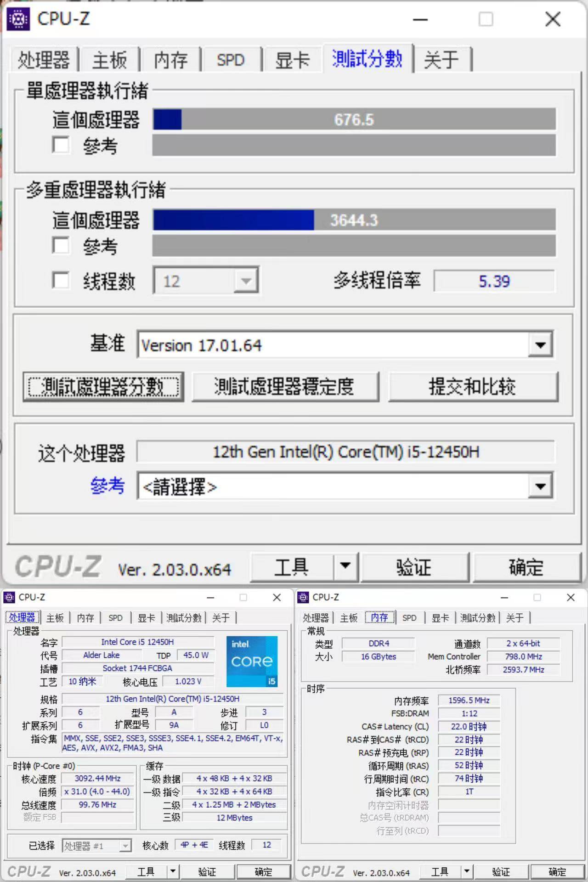588x882 pixels.
Task: Close the main CPU-Z benchmark window
Action: point(553,19)
